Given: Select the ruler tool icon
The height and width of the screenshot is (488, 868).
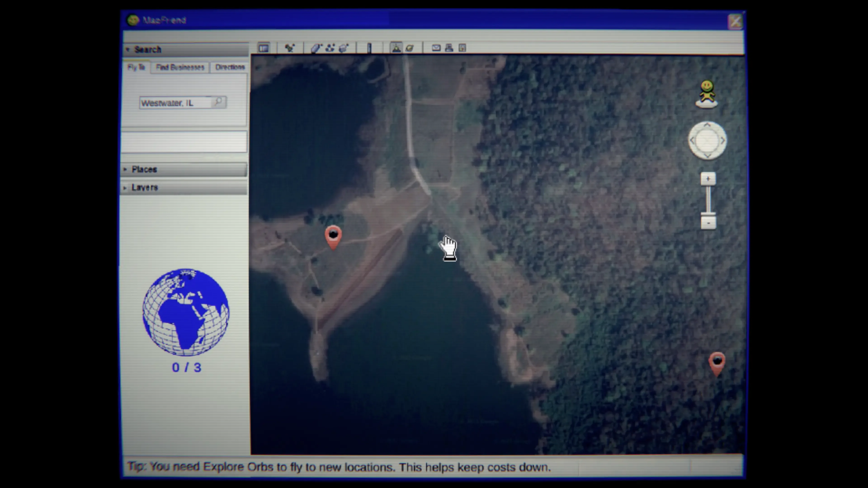Looking at the screenshot, I should coord(369,48).
